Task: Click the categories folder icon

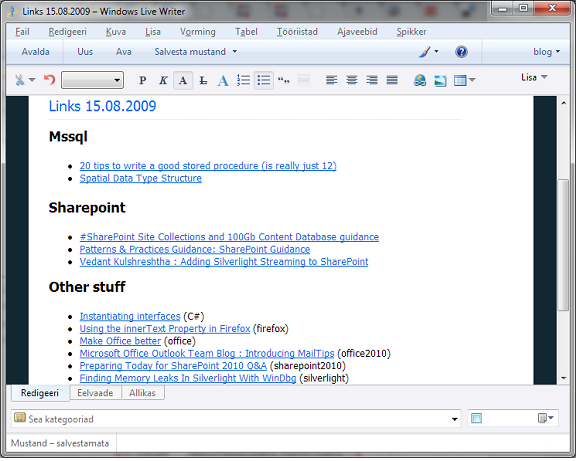Action: (20, 418)
